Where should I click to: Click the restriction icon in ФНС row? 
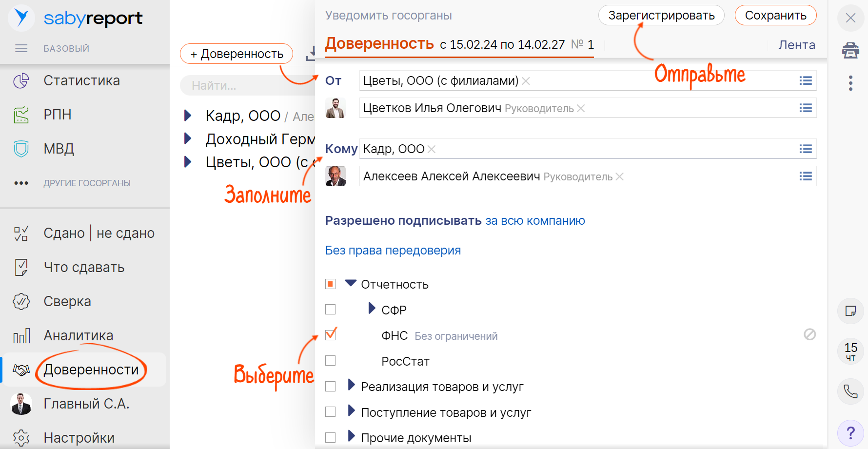click(x=809, y=334)
